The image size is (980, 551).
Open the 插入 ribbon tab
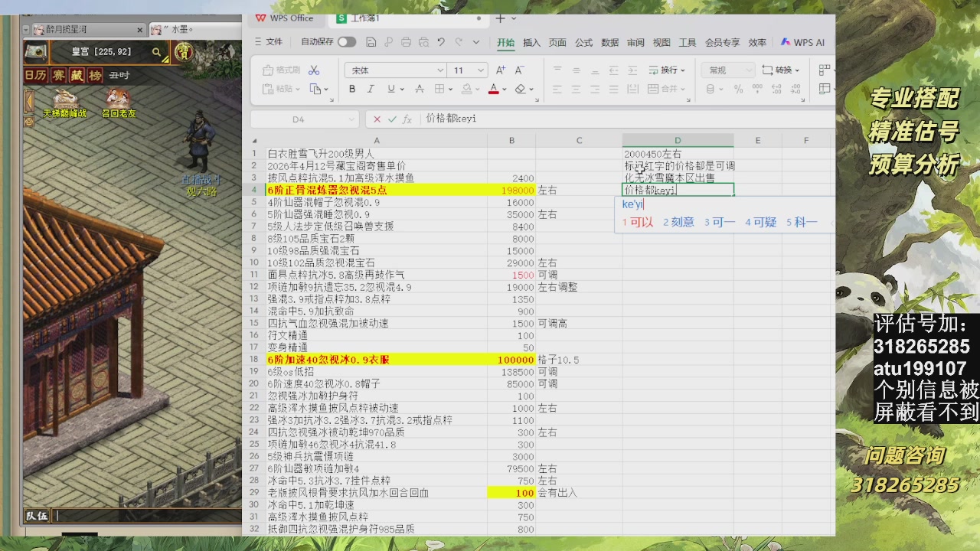tap(531, 43)
